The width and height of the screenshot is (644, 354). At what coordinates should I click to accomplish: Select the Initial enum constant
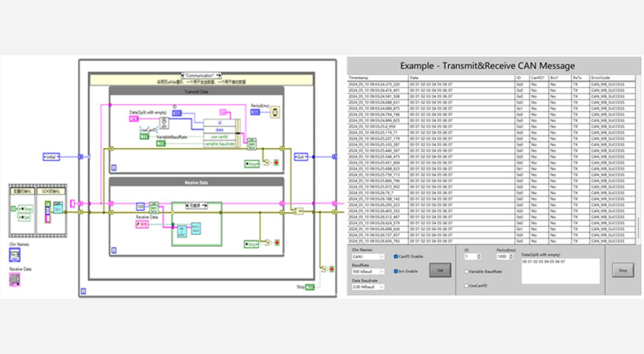pos(51,157)
